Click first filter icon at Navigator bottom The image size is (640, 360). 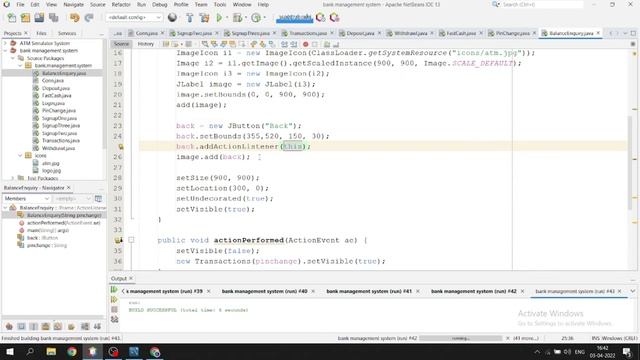[9, 326]
